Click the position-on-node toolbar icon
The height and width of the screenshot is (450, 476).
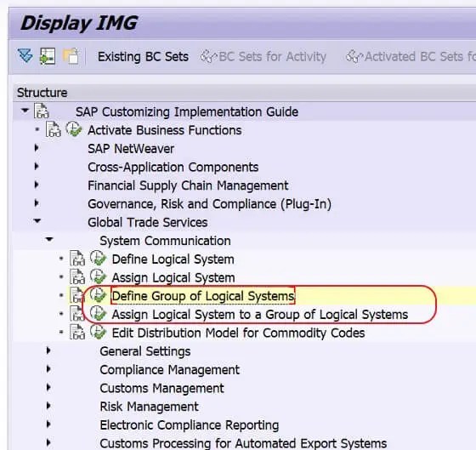coord(48,56)
